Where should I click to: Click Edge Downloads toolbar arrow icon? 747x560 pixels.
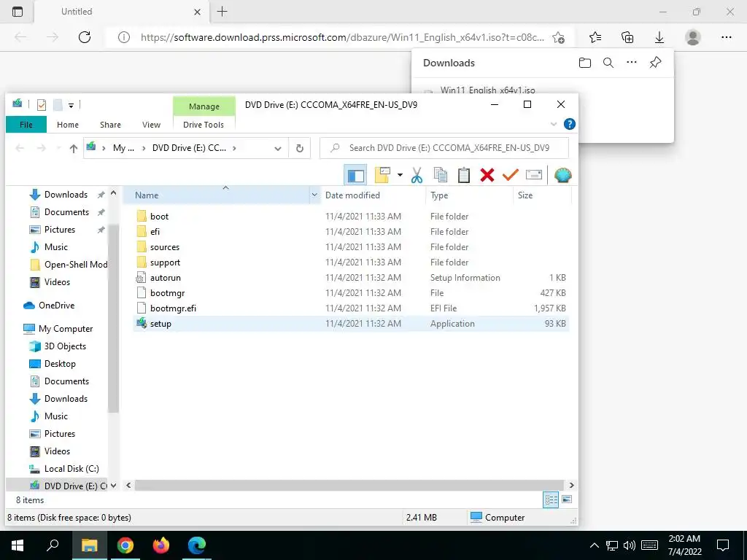click(659, 37)
